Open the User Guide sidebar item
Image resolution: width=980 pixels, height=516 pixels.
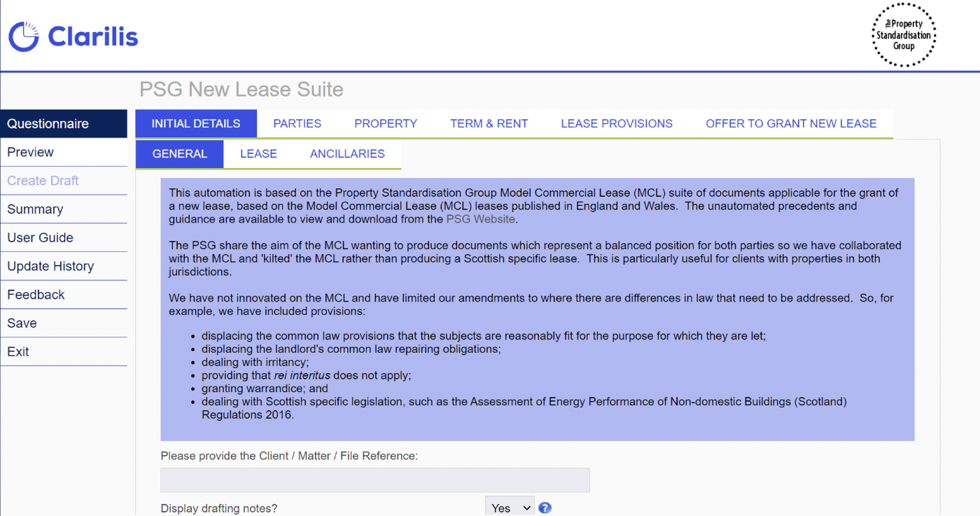[64, 237]
